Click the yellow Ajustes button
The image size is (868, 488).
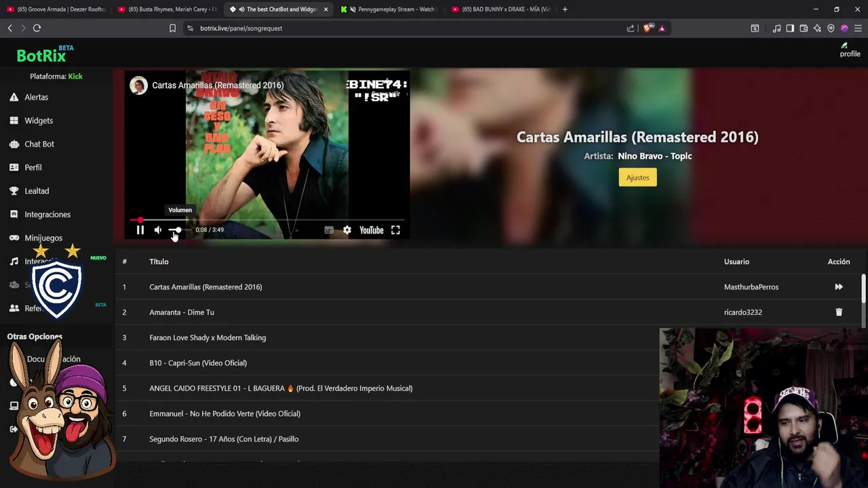pos(637,178)
